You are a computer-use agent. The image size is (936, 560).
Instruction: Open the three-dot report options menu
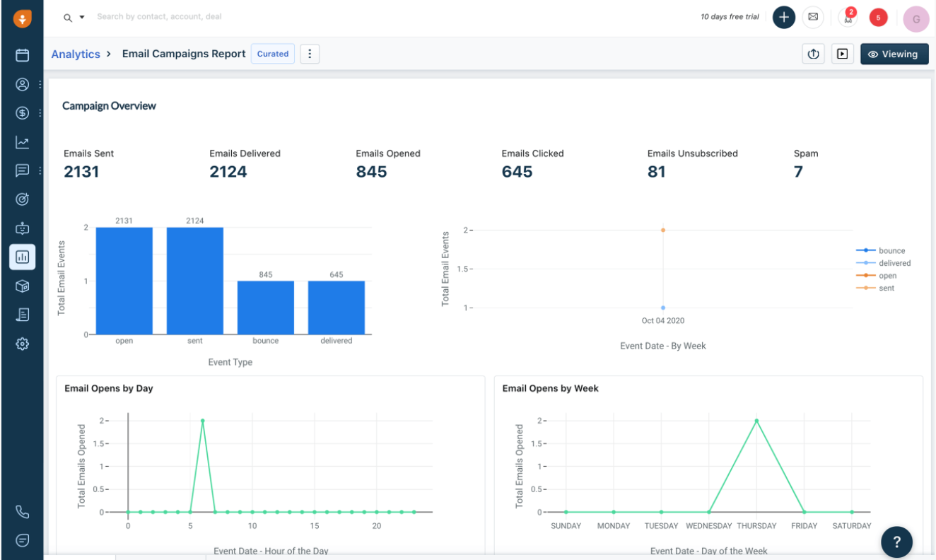310,54
